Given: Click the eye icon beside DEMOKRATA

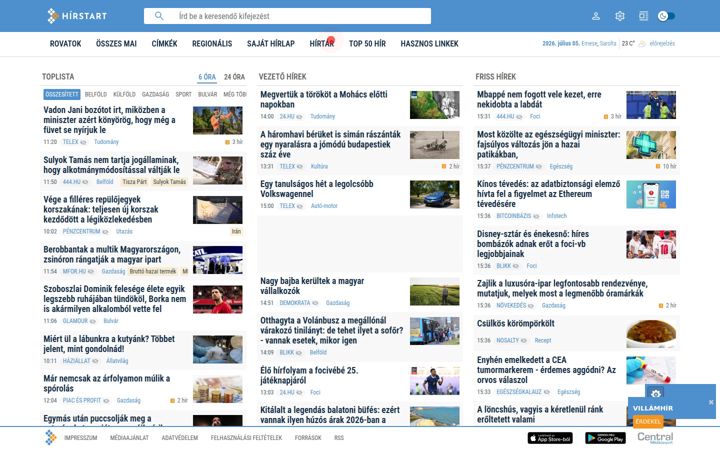Looking at the screenshot, I should pyautogui.click(x=315, y=303).
